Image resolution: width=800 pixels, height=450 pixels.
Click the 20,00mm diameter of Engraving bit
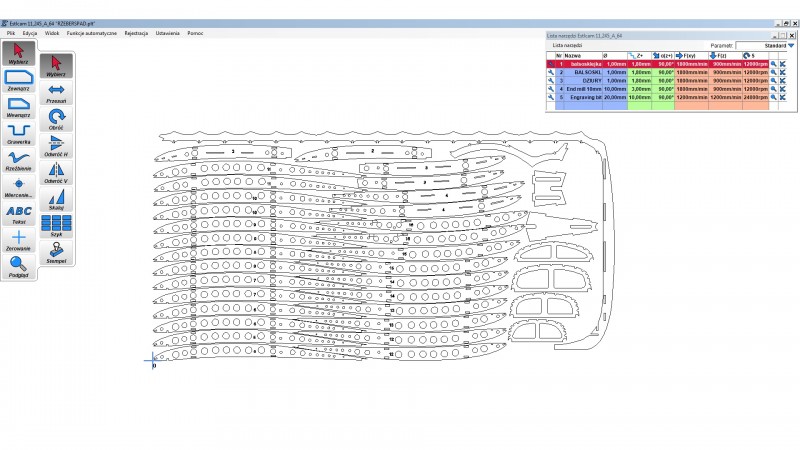(615, 97)
